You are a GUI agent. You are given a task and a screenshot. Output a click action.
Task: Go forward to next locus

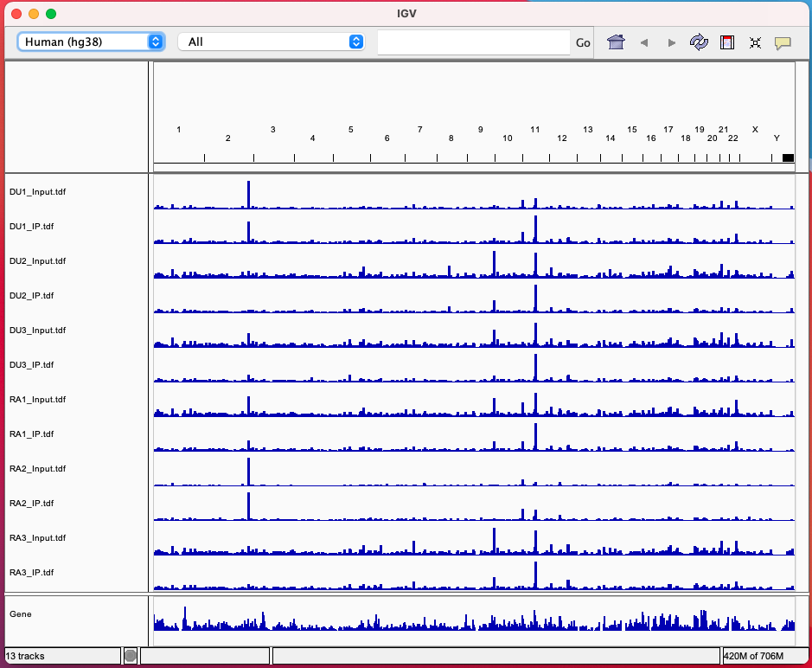tap(672, 42)
